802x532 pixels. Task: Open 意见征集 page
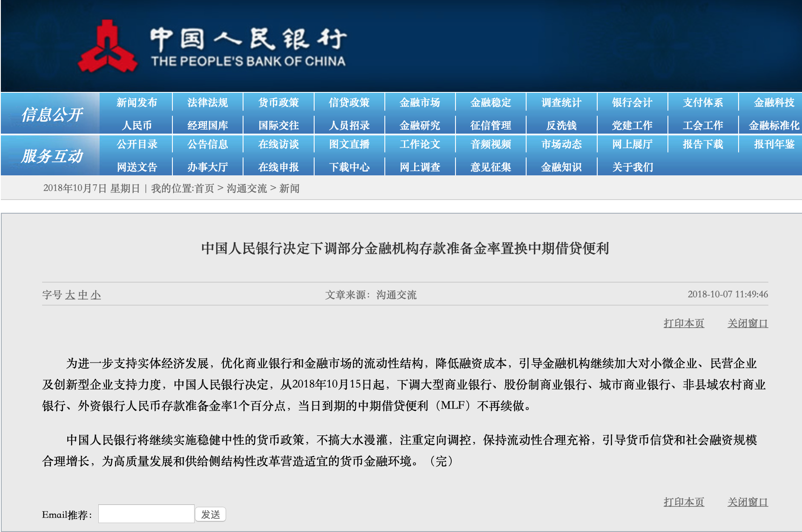pyautogui.click(x=490, y=167)
